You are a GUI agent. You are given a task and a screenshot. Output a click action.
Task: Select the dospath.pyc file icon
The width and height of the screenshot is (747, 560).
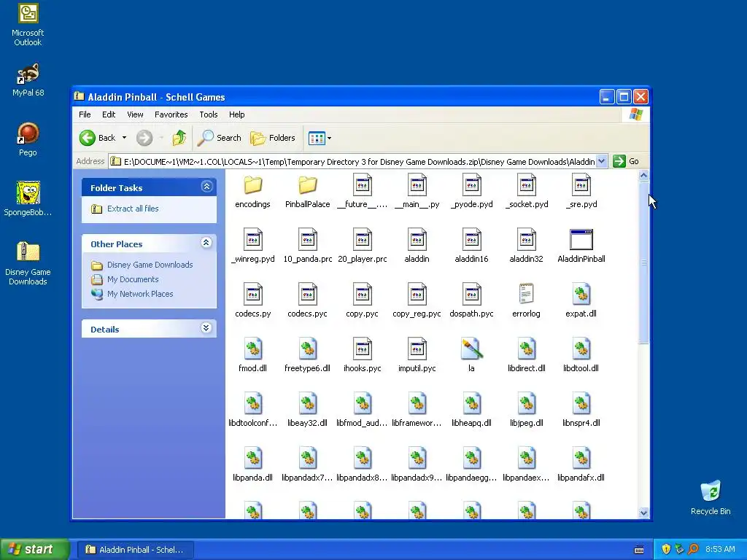[x=472, y=294]
